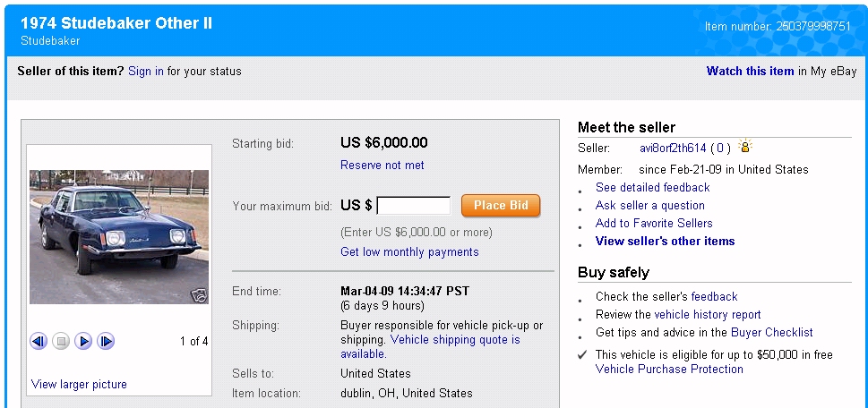
Task: Click Watch this item link
Action: (x=750, y=72)
